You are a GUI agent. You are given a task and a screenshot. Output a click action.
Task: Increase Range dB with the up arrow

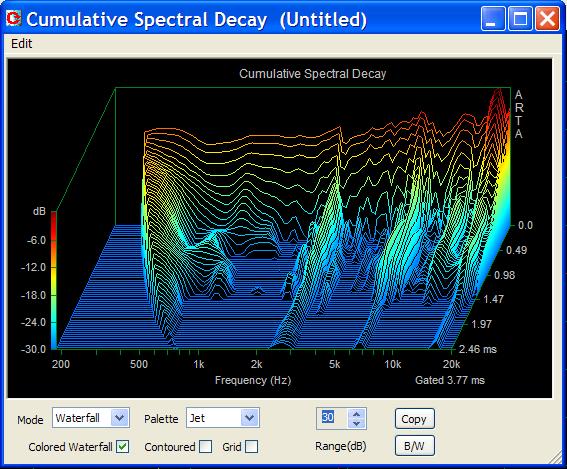click(357, 414)
